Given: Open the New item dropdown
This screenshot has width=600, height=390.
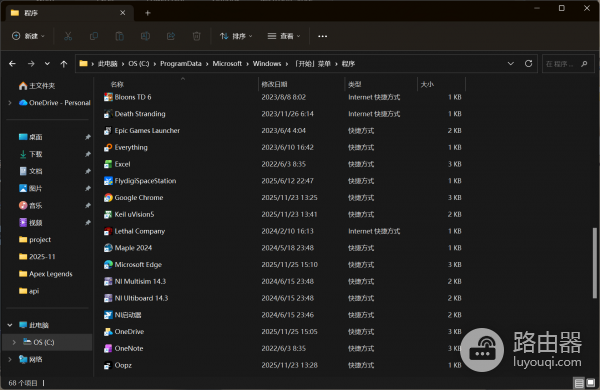Looking at the screenshot, I should click(28, 36).
